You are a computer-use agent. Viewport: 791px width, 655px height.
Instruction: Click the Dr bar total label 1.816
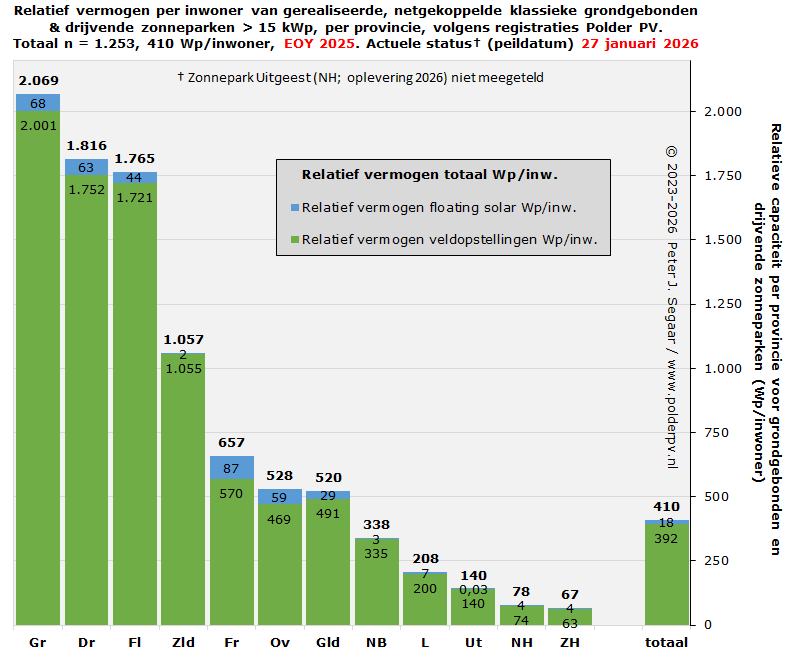click(86, 146)
